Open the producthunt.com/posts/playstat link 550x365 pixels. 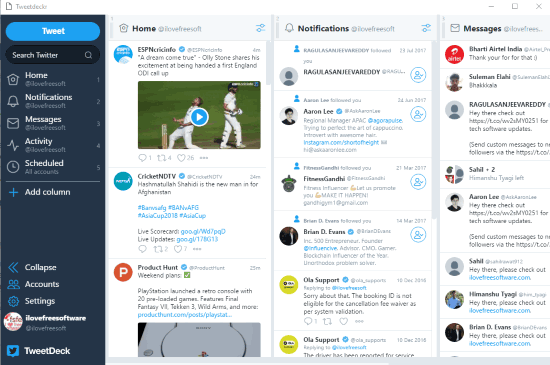[185, 315]
